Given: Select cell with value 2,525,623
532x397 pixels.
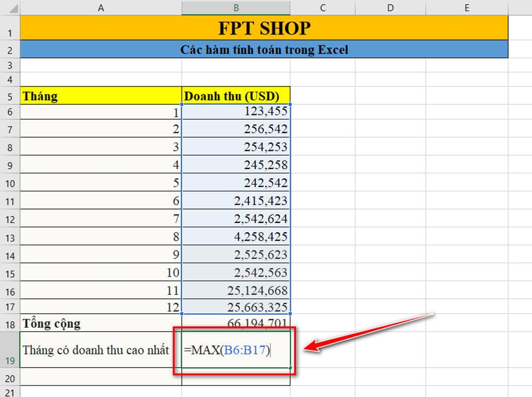Looking at the screenshot, I should (x=236, y=255).
